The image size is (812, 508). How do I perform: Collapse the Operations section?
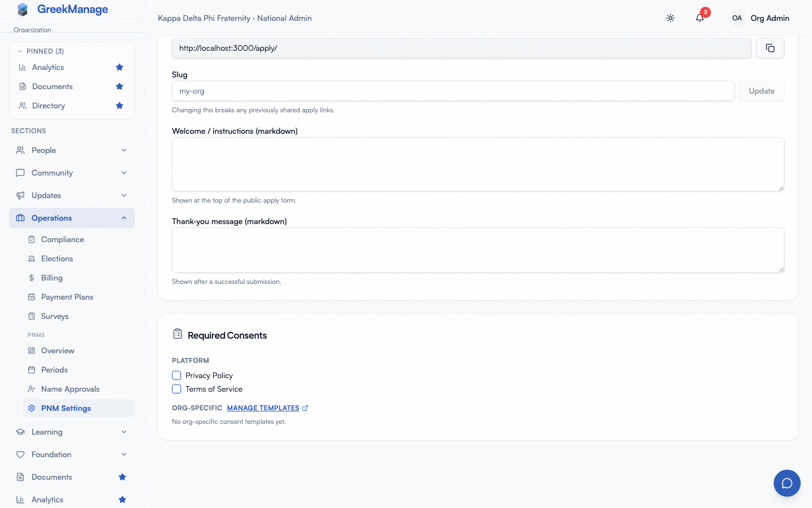coord(72,218)
